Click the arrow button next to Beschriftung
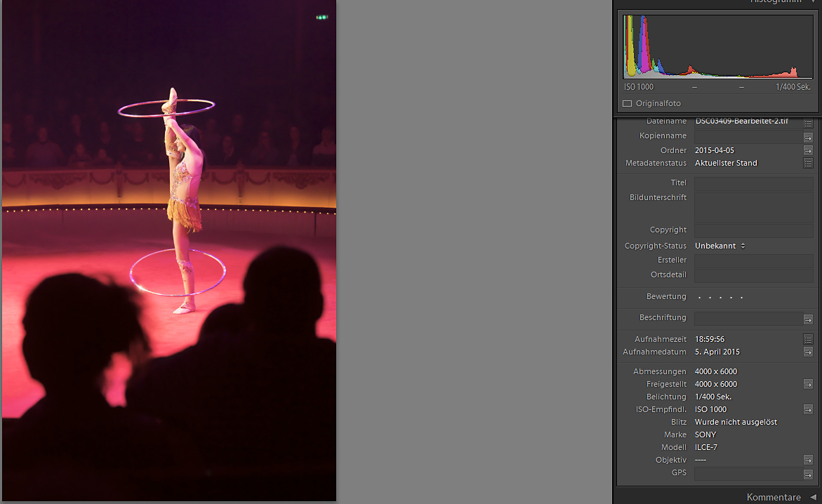The height and width of the screenshot is (504, 822). click(x=808, y=319)
